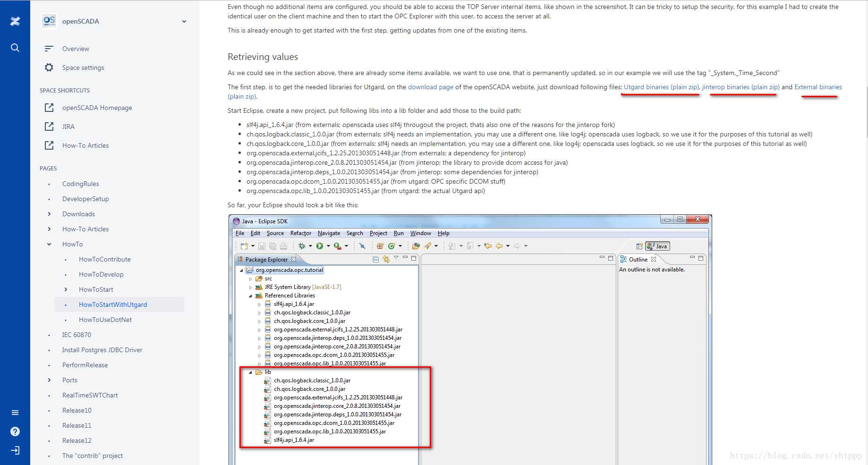Image resolution: width=868 pixels, height=465 pixels.
Task: Click Eclipse Last Edit Location icon
Action: pos(488,246)
